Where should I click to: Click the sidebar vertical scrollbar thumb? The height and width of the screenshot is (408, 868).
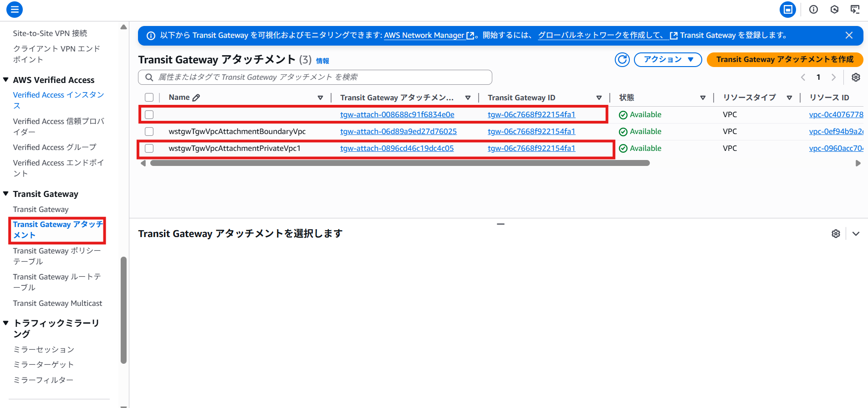(x=123, y=310)
